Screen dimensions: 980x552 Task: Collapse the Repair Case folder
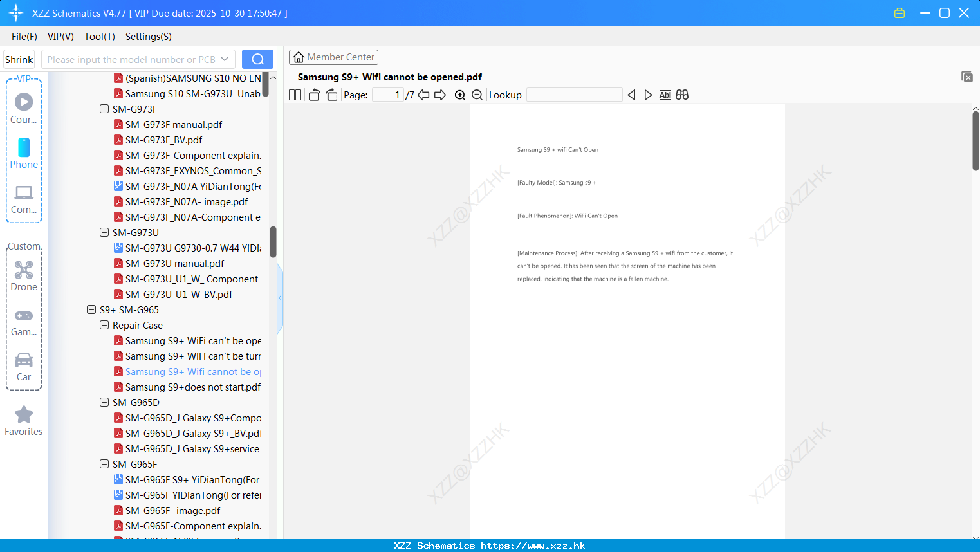[x=104, y=326]
